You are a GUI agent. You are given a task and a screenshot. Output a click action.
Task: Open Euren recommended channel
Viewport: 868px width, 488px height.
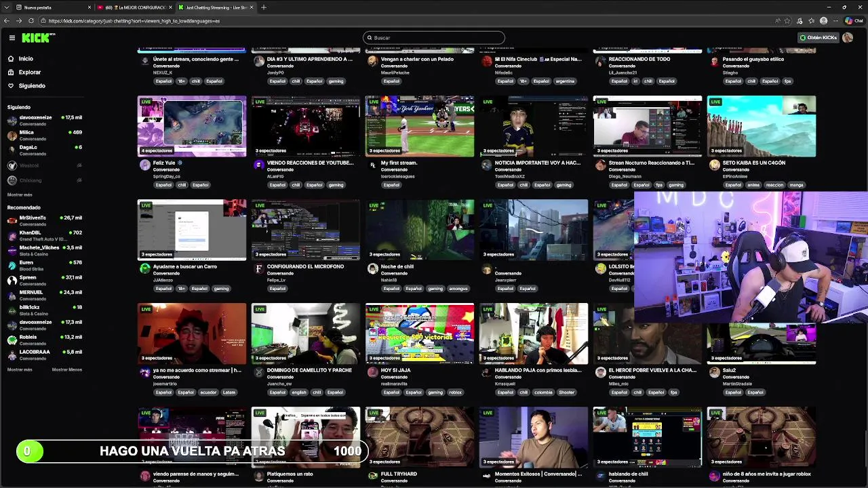click(x=44, y=265)
